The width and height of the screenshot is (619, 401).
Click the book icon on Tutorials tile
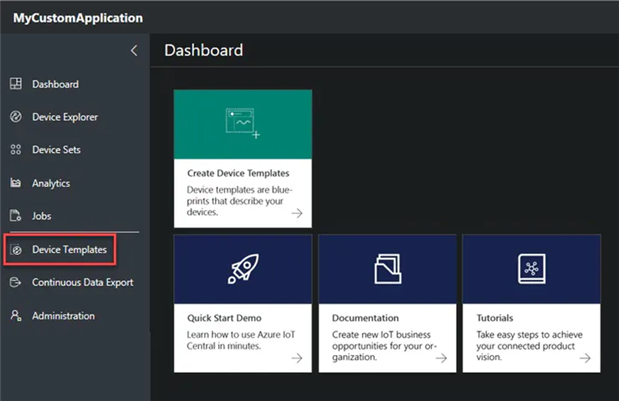[x=532, y=269]
